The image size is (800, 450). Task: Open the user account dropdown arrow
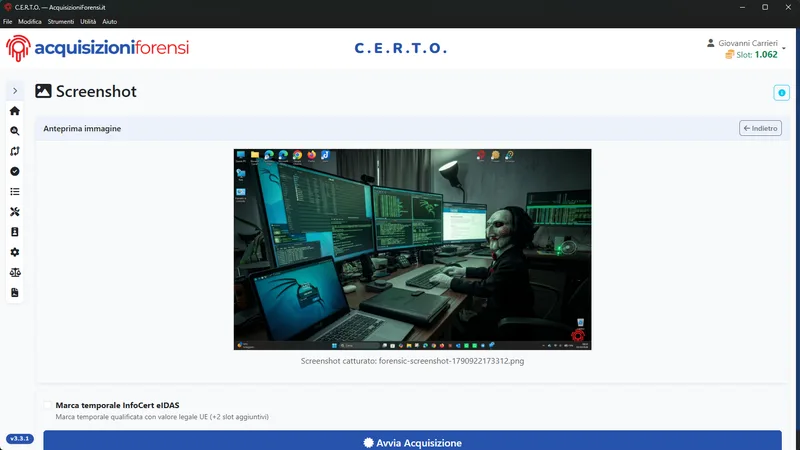(x=784, y=48)
